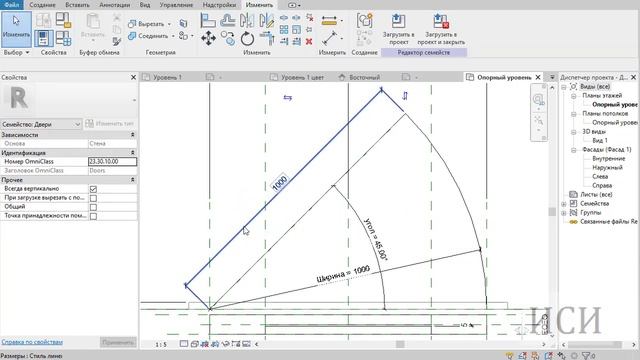Collapse the Планы этажей tree node
This screenshot has height=360, width=640.
click(573, 96)
